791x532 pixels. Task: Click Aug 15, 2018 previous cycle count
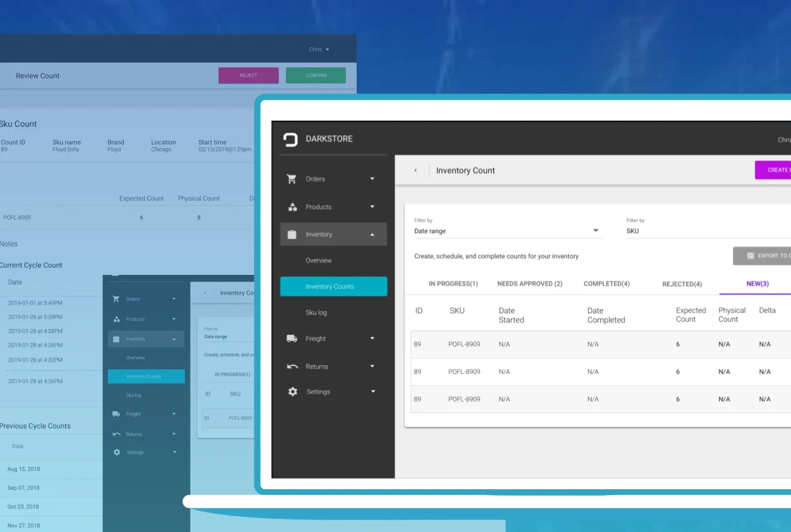click(x=24, y=469)
